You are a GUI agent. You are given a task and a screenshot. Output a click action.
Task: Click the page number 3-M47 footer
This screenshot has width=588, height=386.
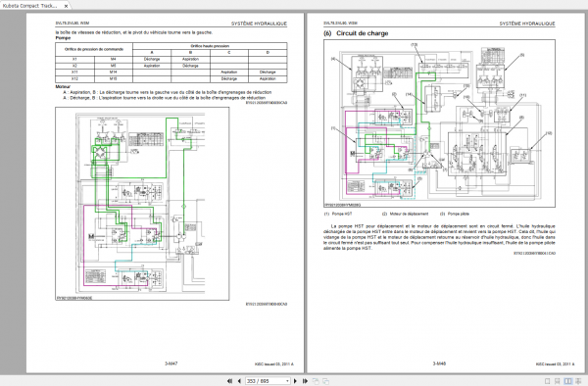pyautogui.click(x=171, y=363)
